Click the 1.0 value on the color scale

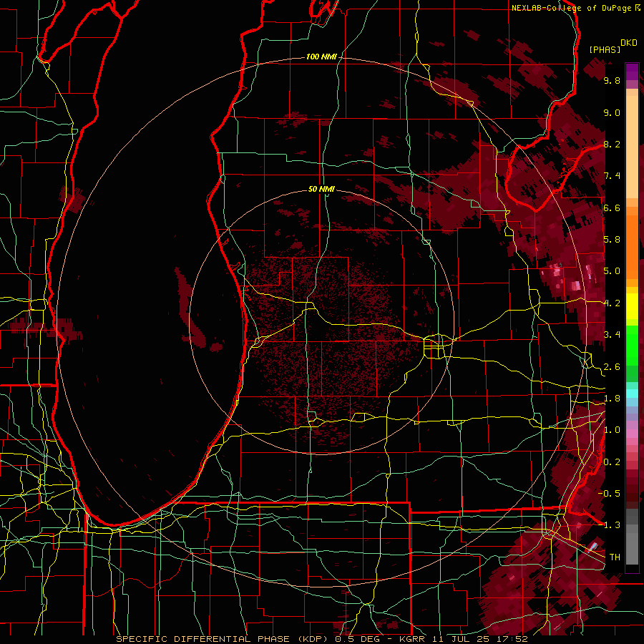click(x=612, y=430)
